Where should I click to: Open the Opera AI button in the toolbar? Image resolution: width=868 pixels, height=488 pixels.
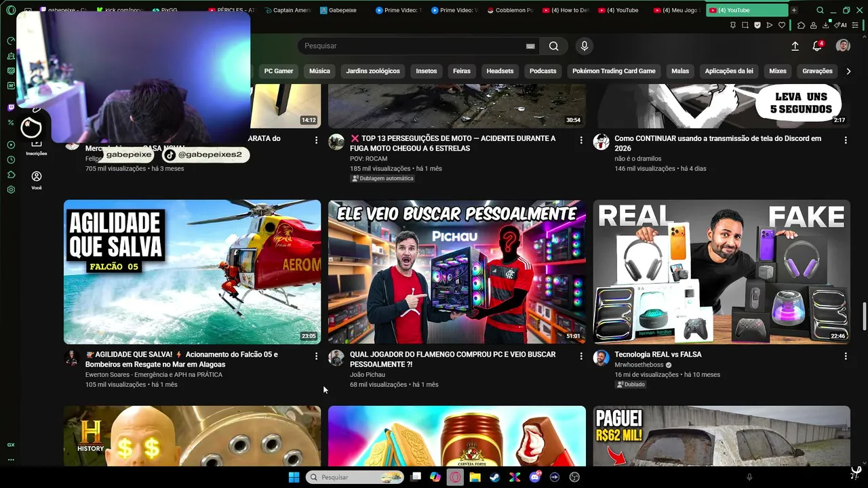[x=841, y=25]
